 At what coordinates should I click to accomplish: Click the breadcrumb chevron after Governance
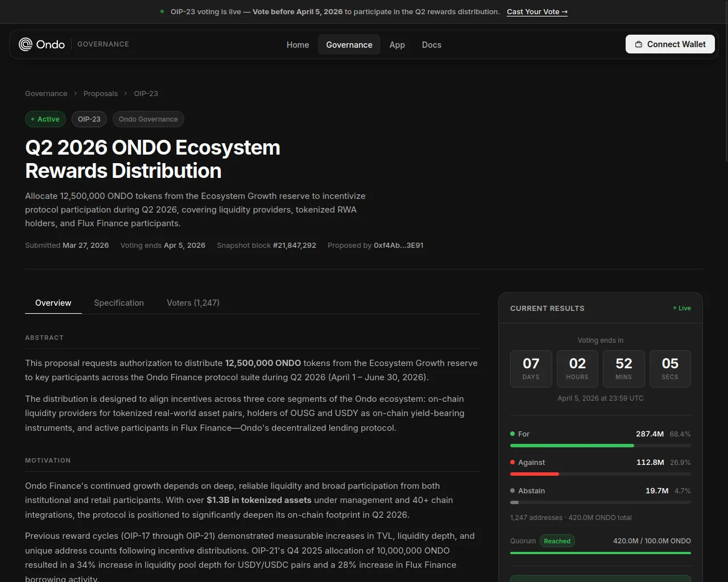click(75, 94)
